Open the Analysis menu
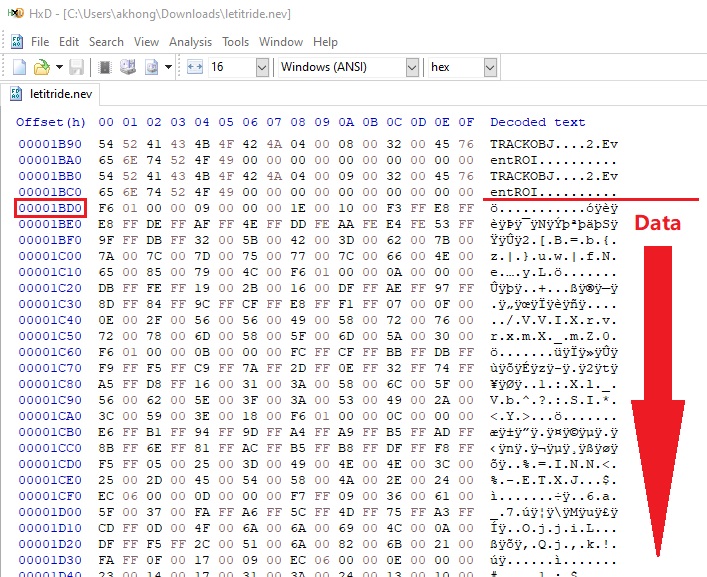Viewport: 707px width, 577px height. point(190,42)
